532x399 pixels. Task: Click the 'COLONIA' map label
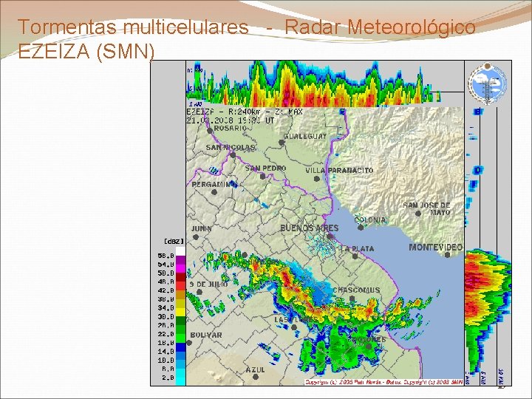click(370, 220)
